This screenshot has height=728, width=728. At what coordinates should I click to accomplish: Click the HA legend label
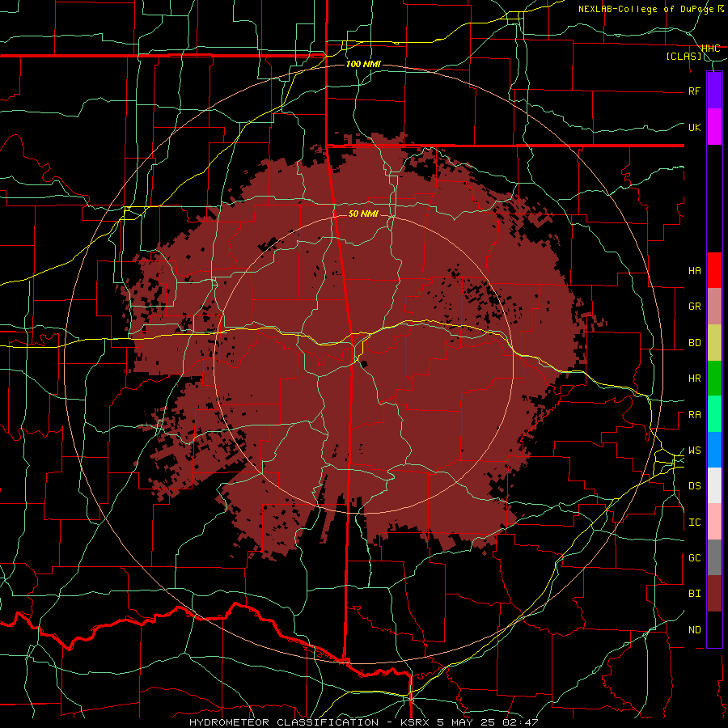click(695, 271)
